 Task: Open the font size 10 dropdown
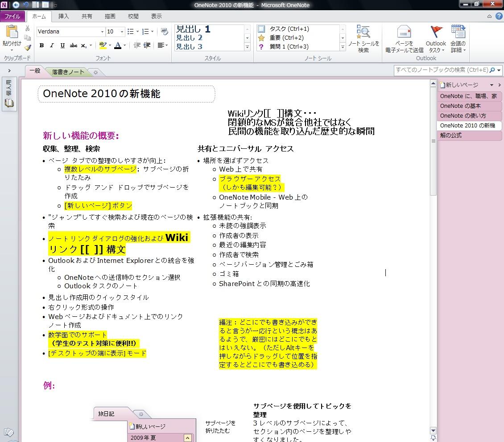click(x=122, y=32)
